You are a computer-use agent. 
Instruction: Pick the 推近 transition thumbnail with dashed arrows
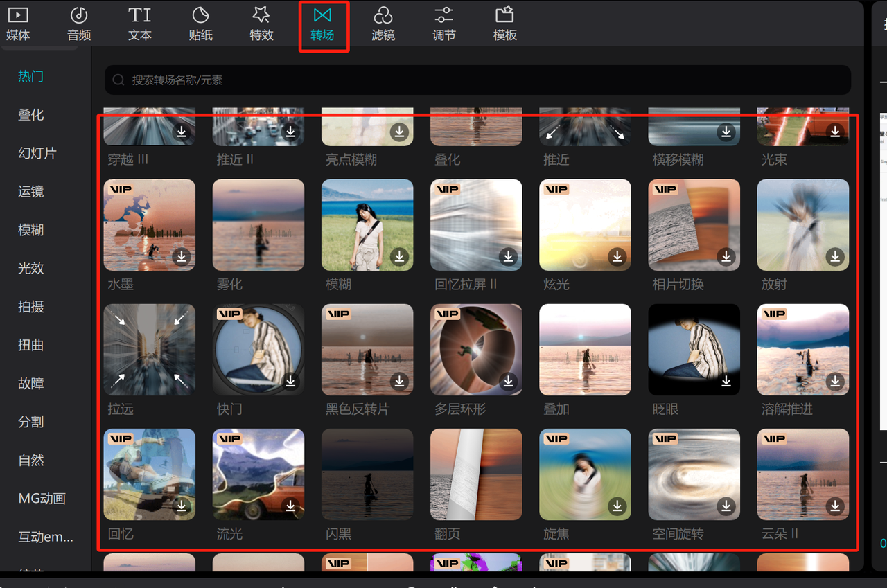coord(586,127)
